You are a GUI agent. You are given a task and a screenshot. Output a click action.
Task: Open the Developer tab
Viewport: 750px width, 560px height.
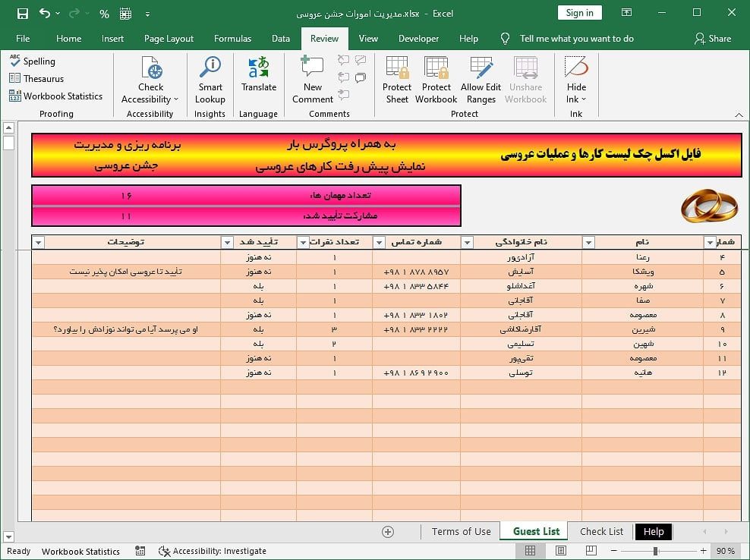click(x=418, y=39)
